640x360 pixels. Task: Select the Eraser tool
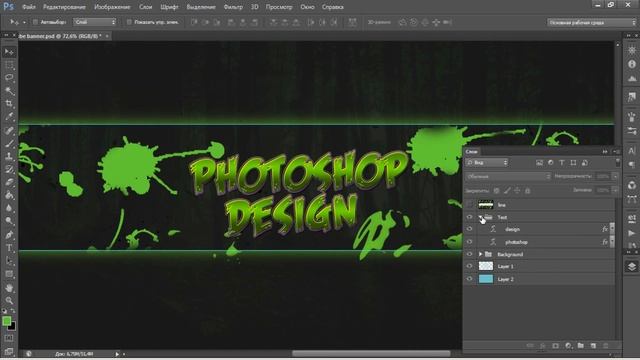coord(9,182)
